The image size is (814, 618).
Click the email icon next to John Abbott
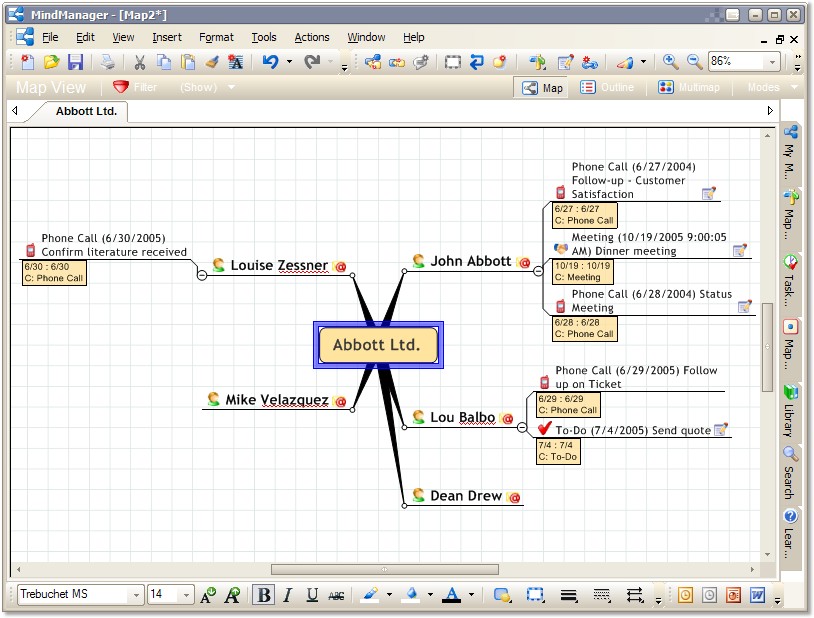pos(524,263)
